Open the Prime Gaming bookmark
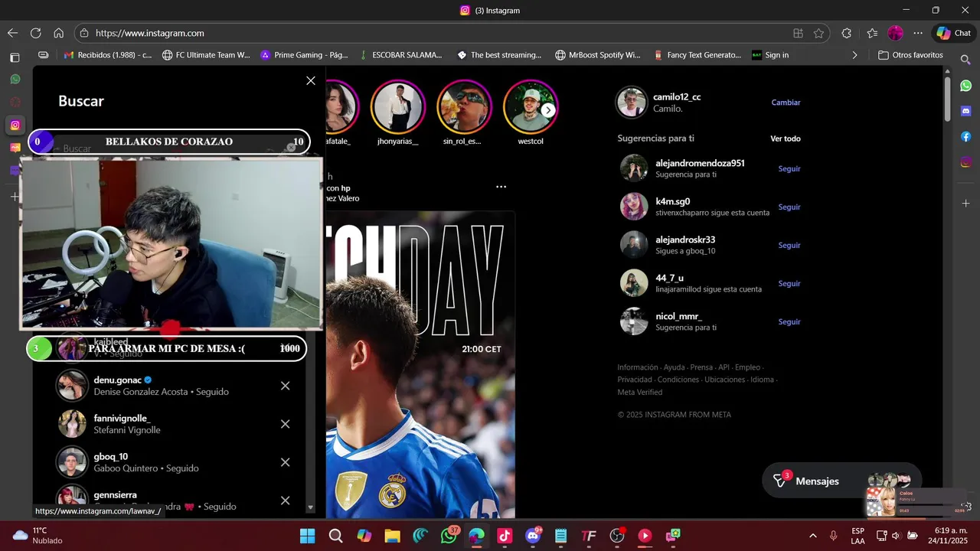980x551 pixels. click(305, 55)
